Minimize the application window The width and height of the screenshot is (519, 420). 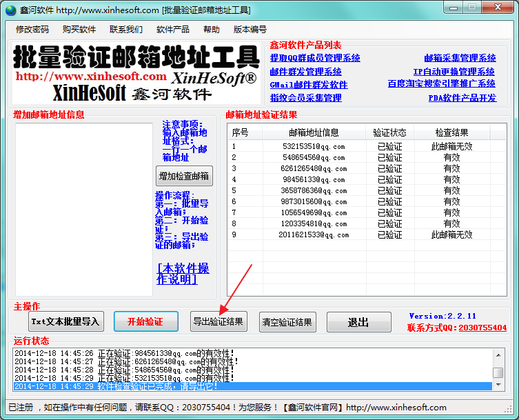[x=453, y=8]
